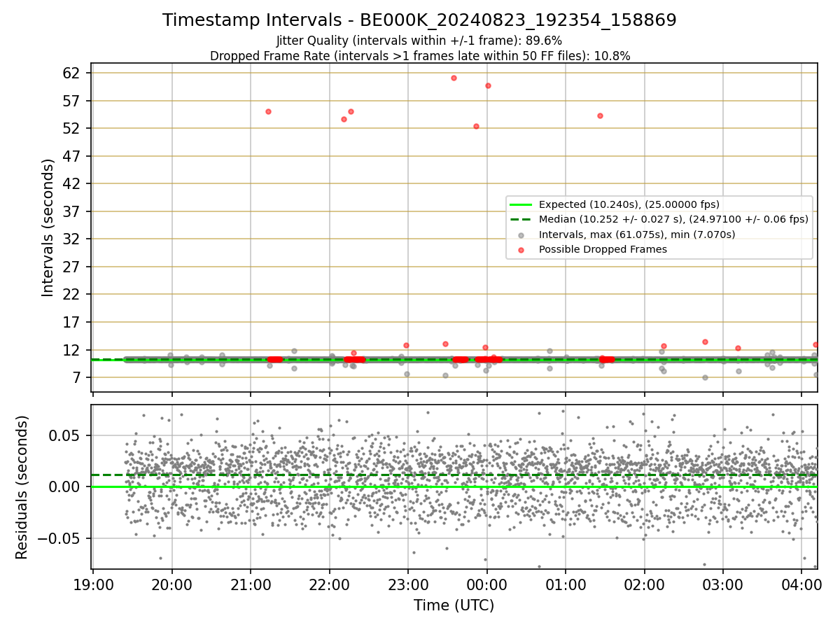
Task: Select the 'Jitter Quality' 89.6% subtitle line
Action: click(419, 41)
